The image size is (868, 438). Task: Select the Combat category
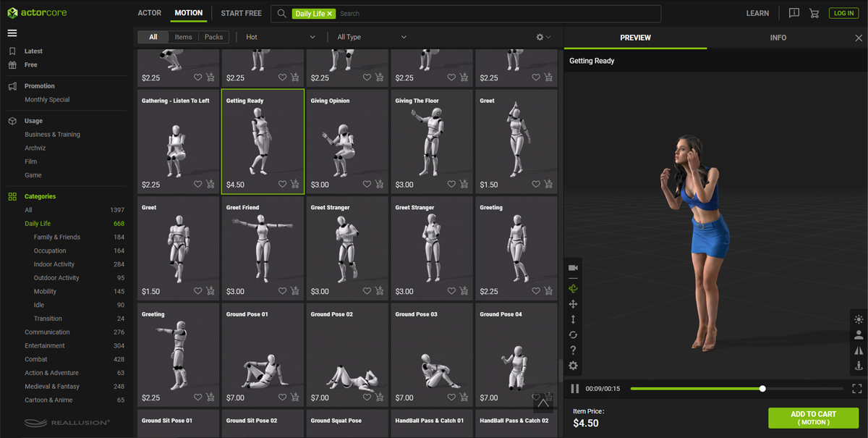pyautogui.click(x=36, y=359)
